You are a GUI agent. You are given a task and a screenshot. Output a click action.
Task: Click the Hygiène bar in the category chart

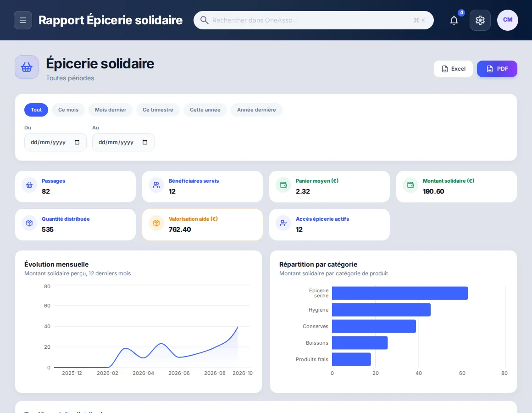[x=382, y=310]
